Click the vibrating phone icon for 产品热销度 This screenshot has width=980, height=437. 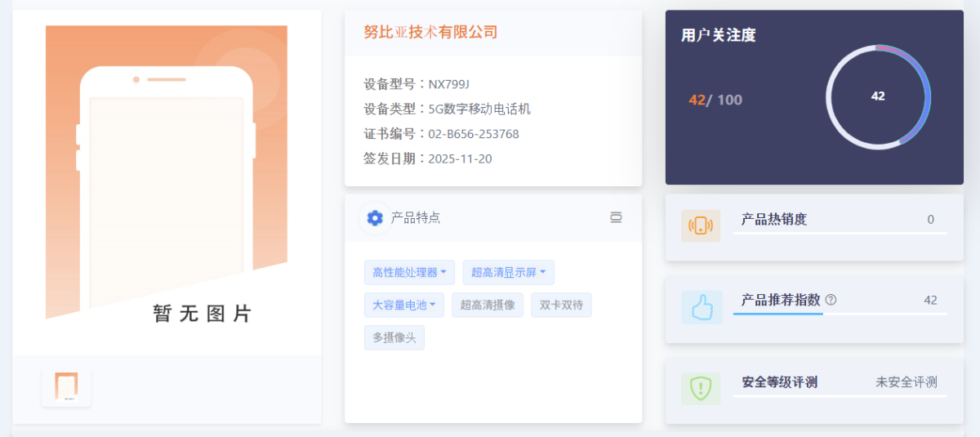(x=701, y=226)
